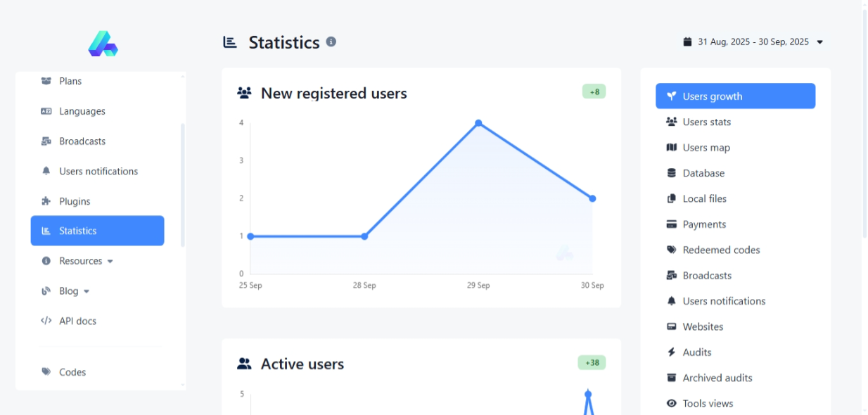This screenshot has width=868, height=415.
Task: Open the Redeemed codes statistics tab
Action: pos(721,250)
